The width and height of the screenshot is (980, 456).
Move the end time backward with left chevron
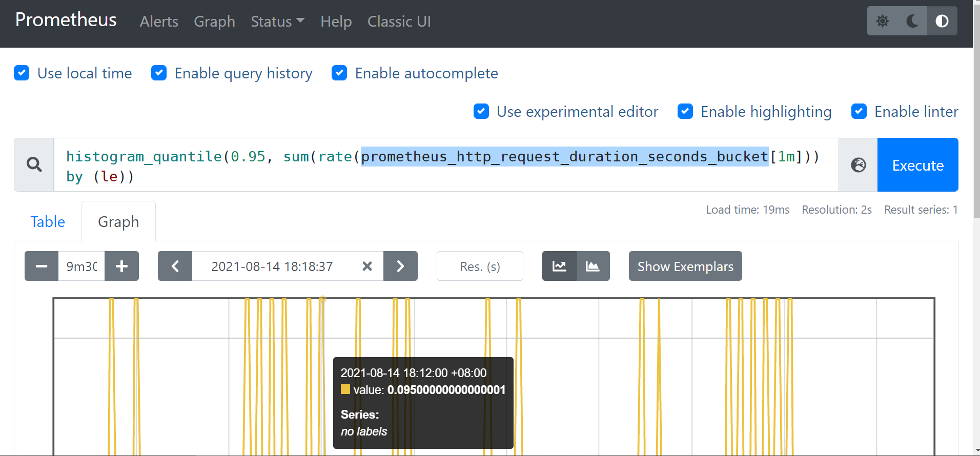[175, 266]
